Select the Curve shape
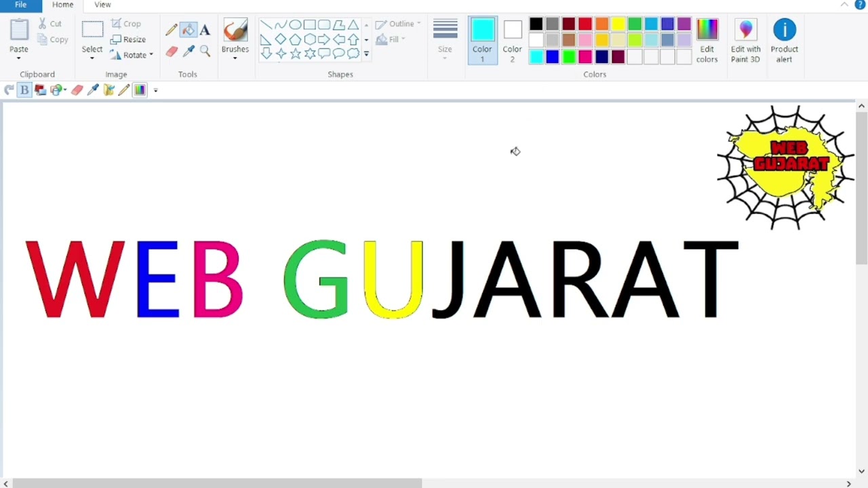 pos(281,24)
